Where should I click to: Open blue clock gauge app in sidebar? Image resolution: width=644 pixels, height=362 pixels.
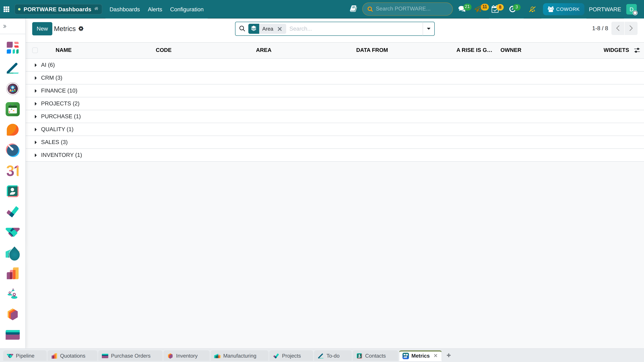[12, 150]
